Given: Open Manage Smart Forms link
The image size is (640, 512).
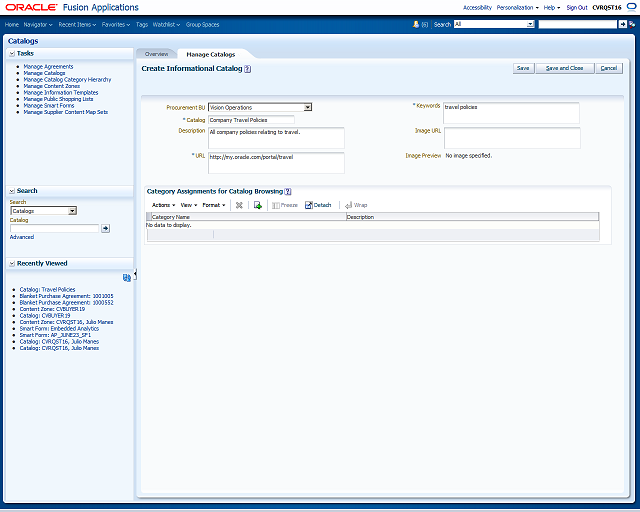Looking at the screenshot, I should pos(49,106).
